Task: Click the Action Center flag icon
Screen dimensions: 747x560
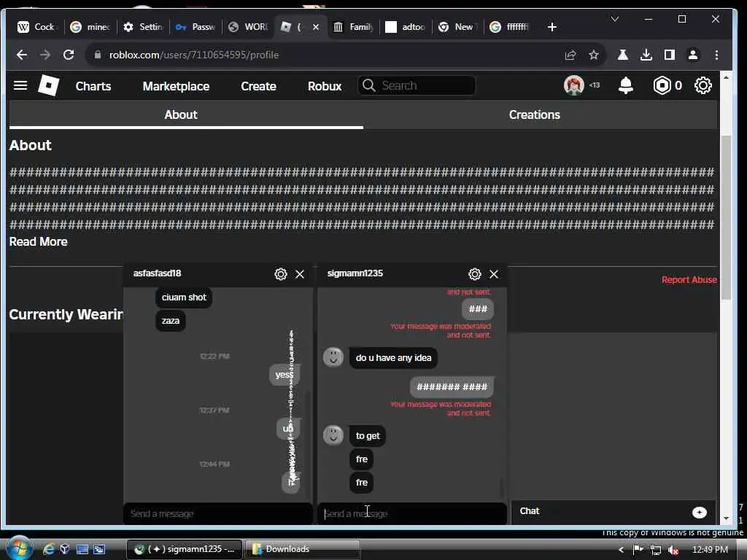Action: coord(638,550)
